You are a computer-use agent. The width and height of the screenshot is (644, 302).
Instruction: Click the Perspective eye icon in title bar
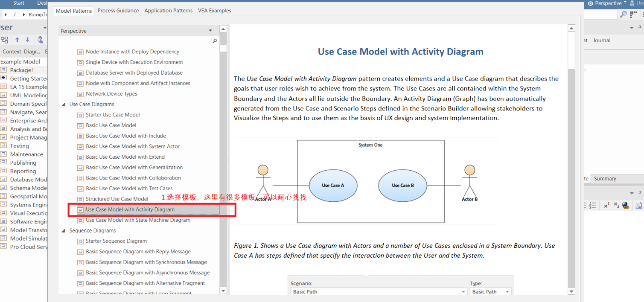tap(590, 3)
